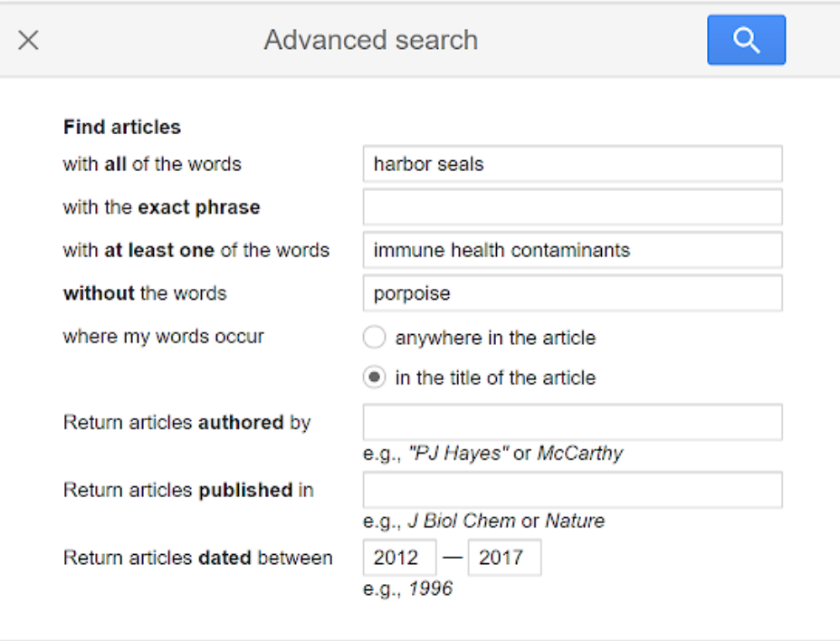The height and width of the screenshot is (641, 840).
Task: Select the 'anywhere in the article' radio button
Action: [375, 338]
